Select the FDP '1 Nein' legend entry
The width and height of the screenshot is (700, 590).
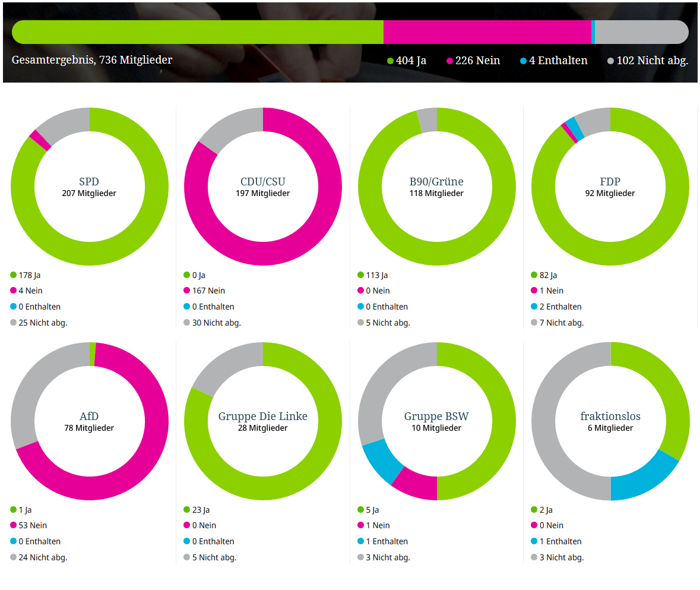click(547, 291)
